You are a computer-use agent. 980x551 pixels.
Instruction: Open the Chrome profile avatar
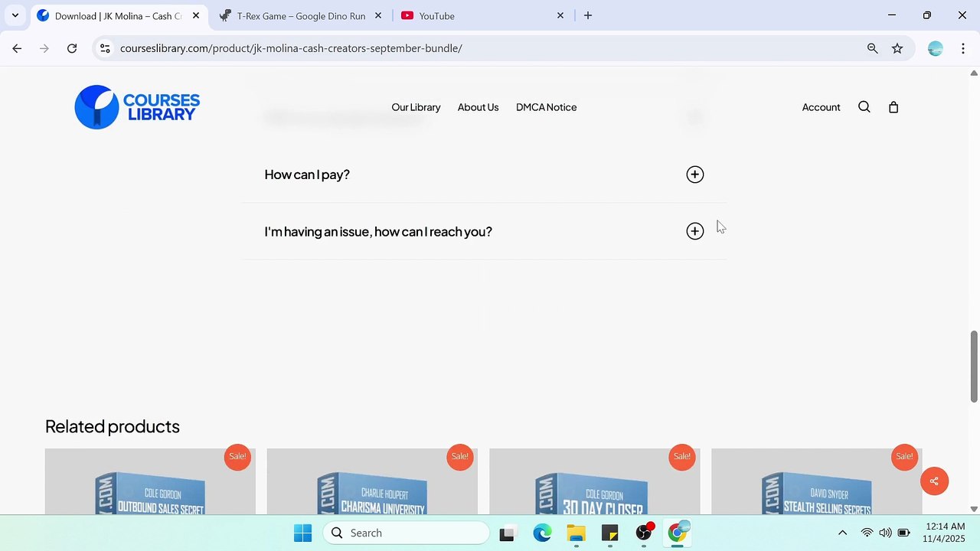point(935,48)
